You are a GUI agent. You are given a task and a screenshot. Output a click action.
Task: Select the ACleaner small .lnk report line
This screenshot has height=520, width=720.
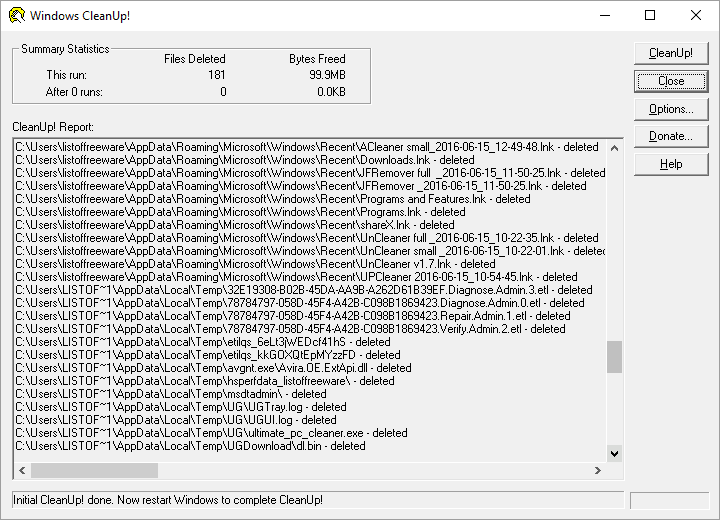point(307,147)
